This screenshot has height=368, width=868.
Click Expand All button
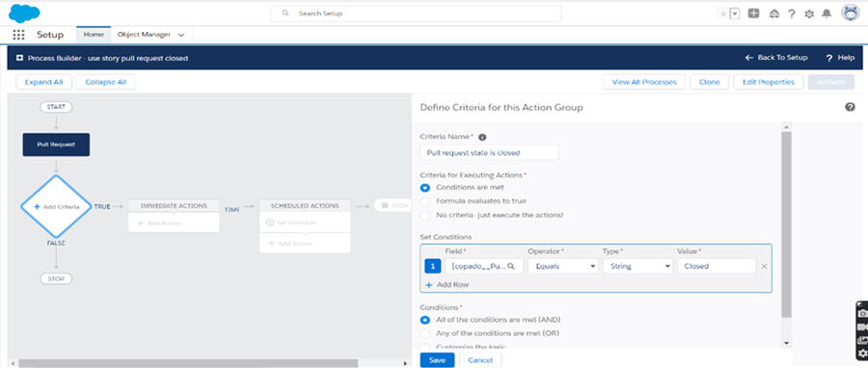point(43,82)
